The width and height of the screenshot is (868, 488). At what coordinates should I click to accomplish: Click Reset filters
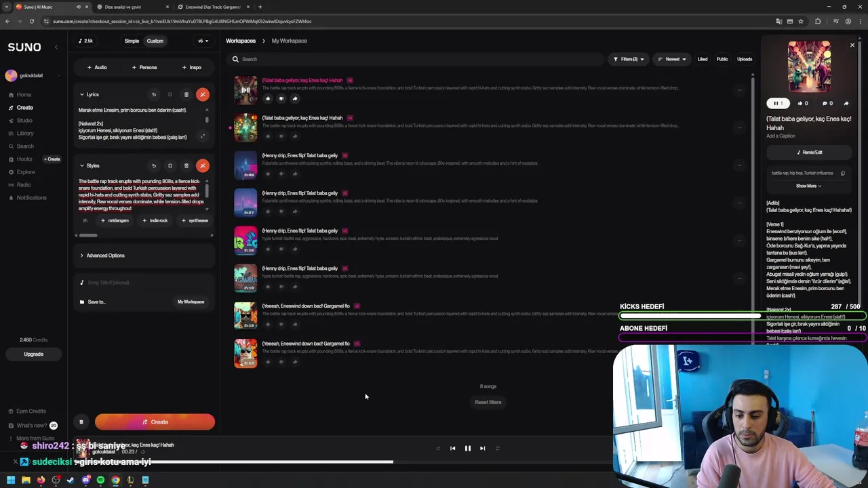(x=488, y=403)
